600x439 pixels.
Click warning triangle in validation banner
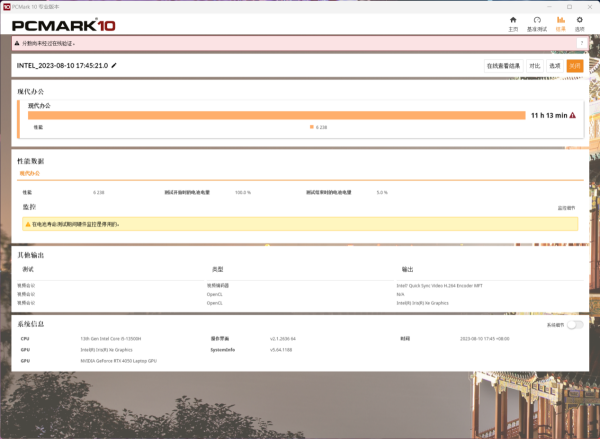coord(16,44)
